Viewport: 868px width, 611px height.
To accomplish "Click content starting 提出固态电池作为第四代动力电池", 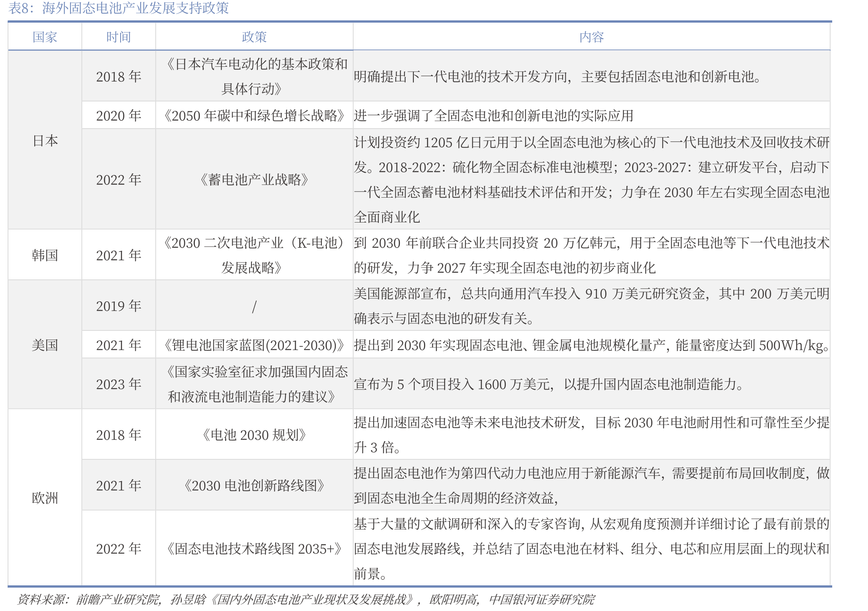I will (x=592, y=485).
